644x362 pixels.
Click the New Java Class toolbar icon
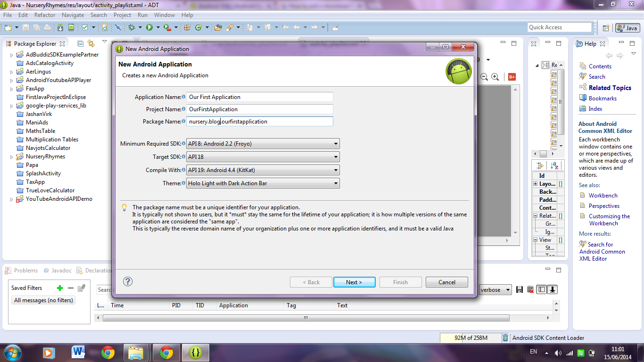coord(198,27)
